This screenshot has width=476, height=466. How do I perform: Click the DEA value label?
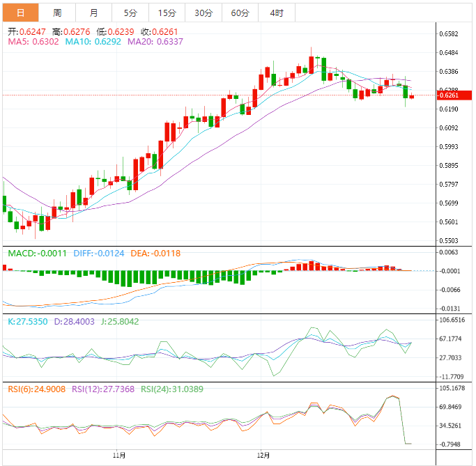(154, 253)
